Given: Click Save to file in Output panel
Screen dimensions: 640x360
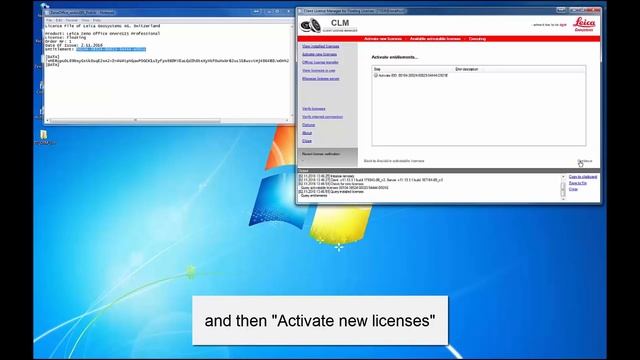Looking at the screenshot, I should (578, 183).
